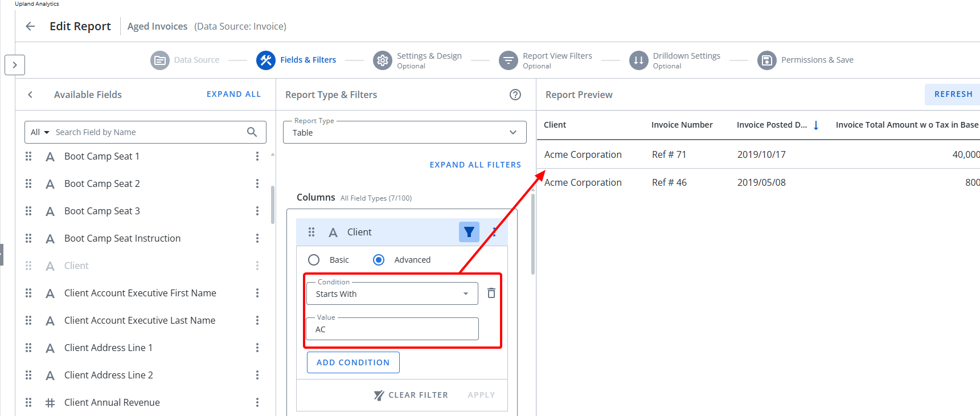Open the Drilldown Settings step icon
The image size is (980, 416).
click(639, 60)
